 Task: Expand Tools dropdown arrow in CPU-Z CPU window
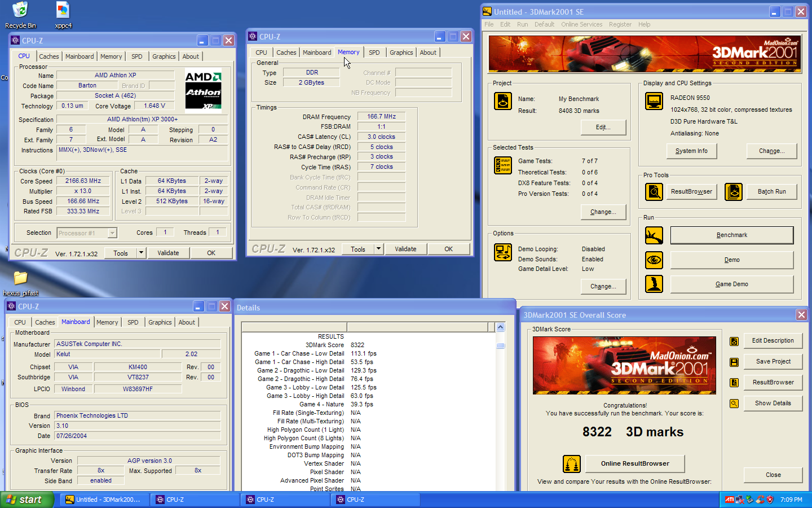141,253
